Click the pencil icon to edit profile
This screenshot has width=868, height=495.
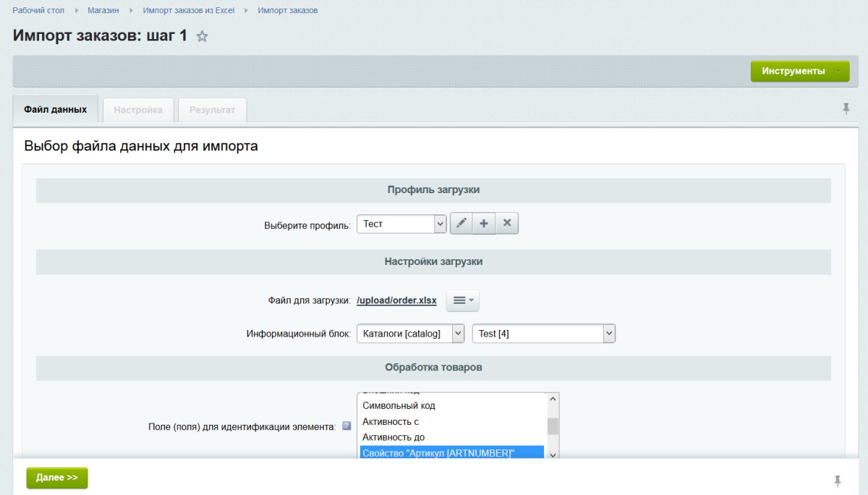(461, 224)
